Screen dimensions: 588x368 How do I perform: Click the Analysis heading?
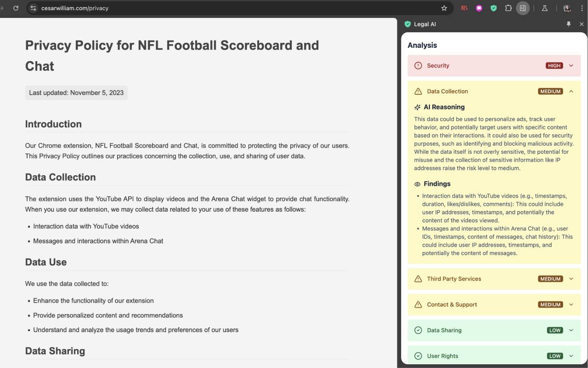tap(422, 46)
